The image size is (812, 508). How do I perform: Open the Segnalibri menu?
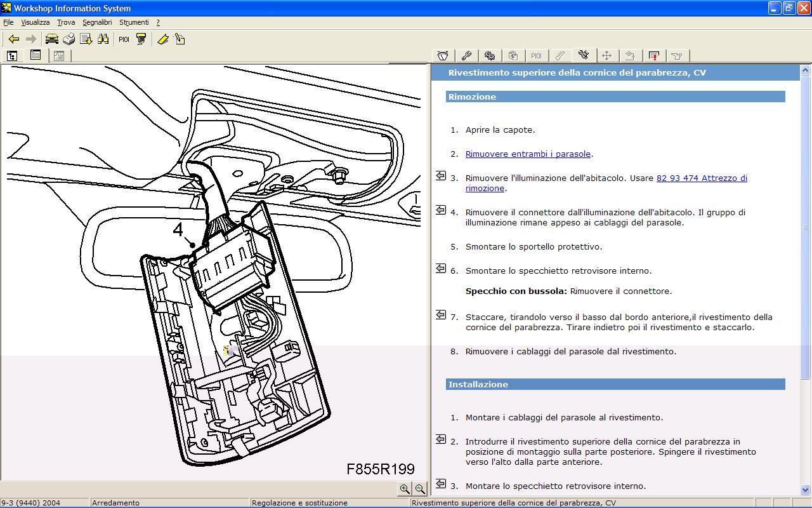point(96,22)
